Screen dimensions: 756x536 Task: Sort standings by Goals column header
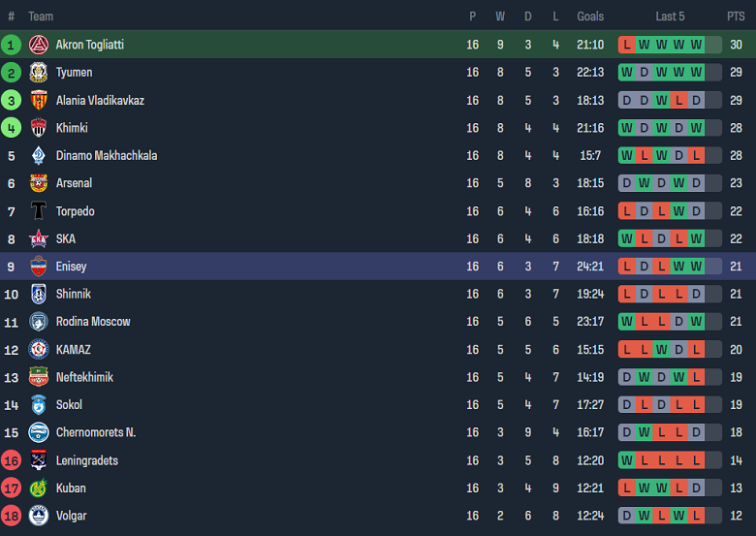point(590,16)
